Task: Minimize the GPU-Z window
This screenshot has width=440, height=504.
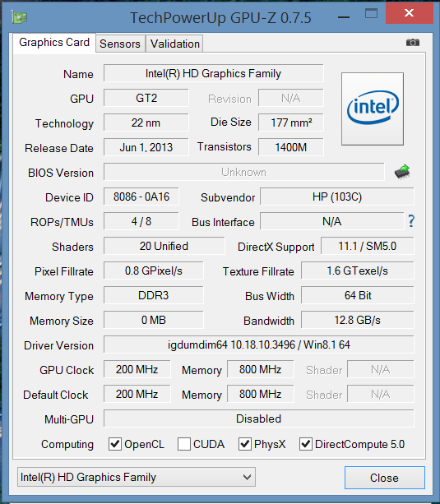Action: pos(344,16)
